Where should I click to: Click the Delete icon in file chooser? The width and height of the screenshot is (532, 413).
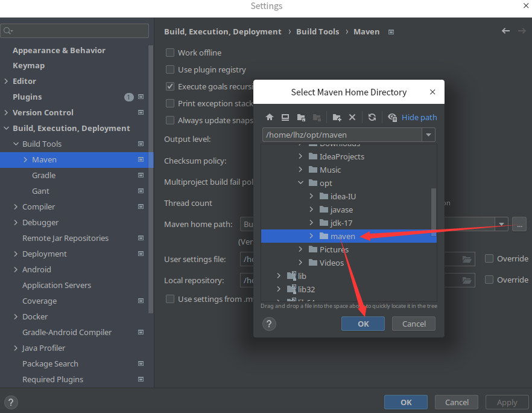(352, 117)
